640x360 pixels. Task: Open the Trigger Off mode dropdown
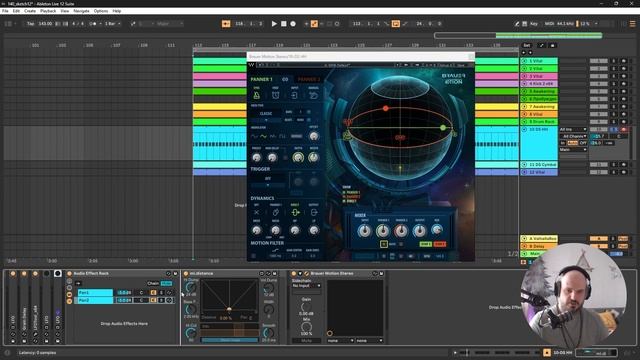[x=268, y=181]
